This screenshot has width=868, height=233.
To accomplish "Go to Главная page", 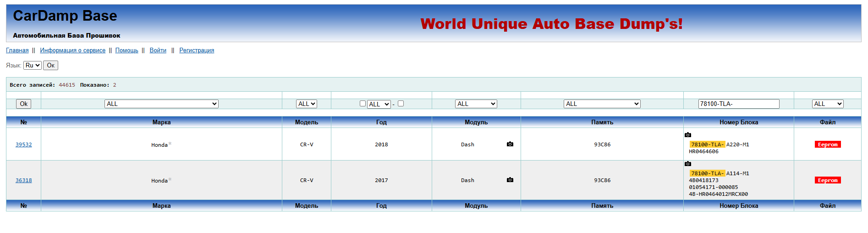I will click(x=17, y=50).
